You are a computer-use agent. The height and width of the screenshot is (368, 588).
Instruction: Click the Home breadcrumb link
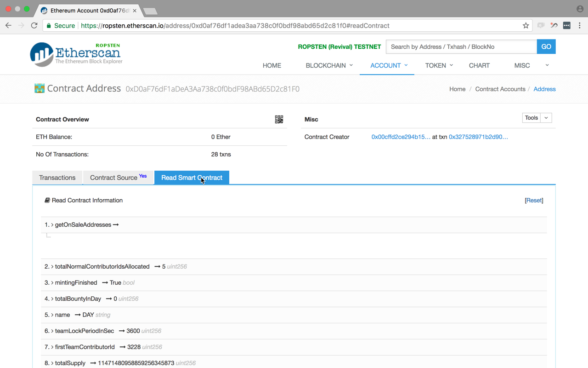pyautogui.click(x=457, y=89)
